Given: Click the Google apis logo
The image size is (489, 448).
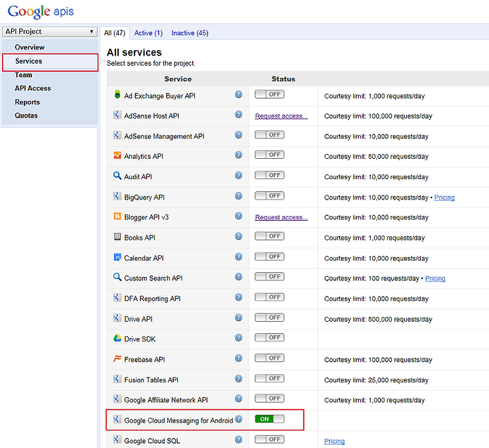Looking at the screenshot, I should pyautogui.click(x=41, y=12).
